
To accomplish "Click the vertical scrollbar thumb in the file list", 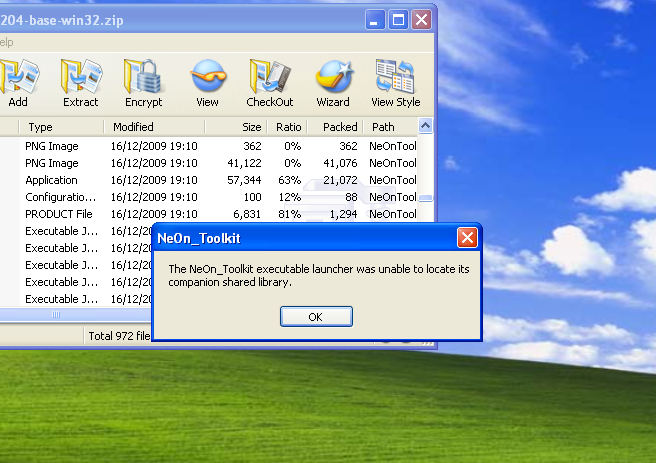I will (425, 198).
